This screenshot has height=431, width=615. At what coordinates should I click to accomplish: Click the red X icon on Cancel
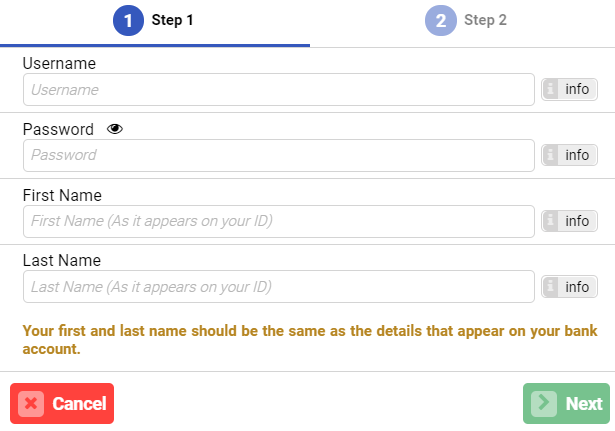(31, 404)
